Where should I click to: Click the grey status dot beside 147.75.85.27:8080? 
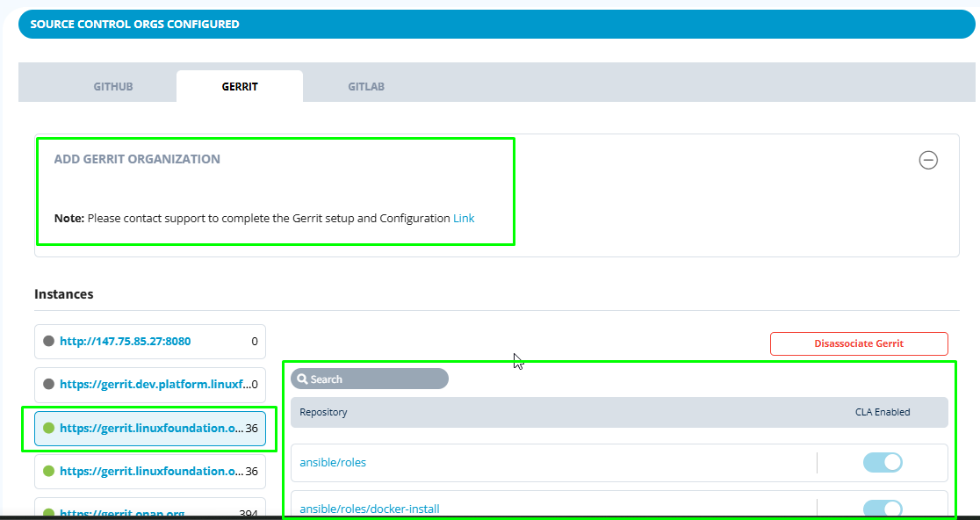click(48, 342)
